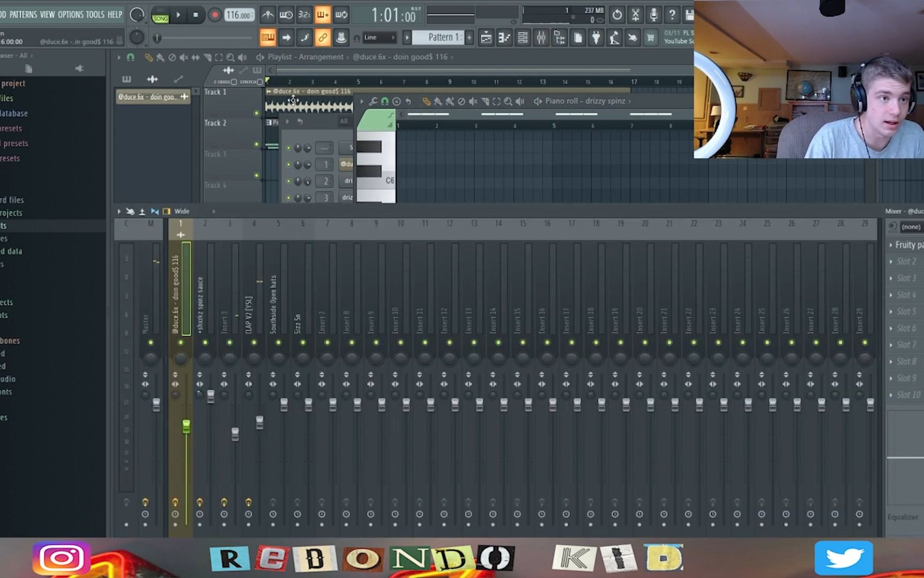924x578 pixels.
Task: Click the green fader of selected mixer insert 1
Action: 186,427
